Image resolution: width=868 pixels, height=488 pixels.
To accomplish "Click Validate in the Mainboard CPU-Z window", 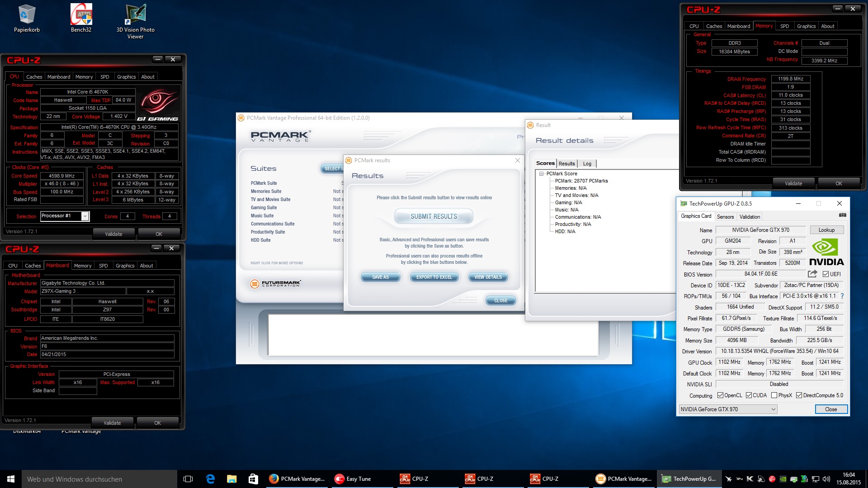I will click(112, 423).
